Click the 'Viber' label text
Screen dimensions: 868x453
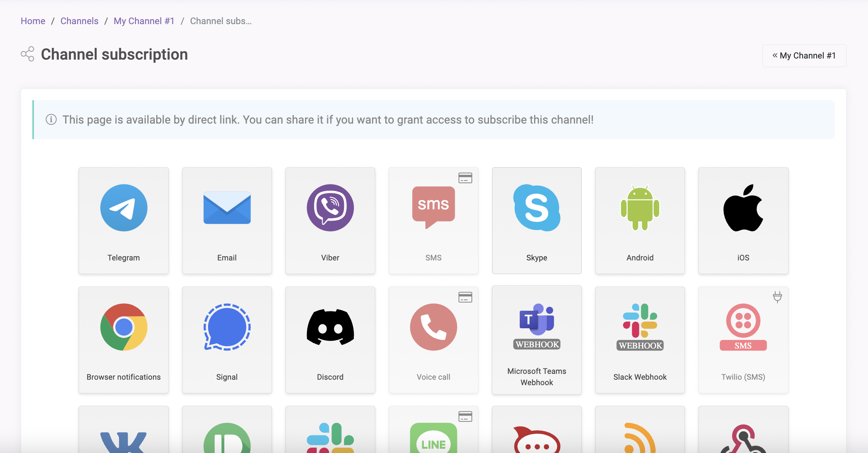click(330, 258)
